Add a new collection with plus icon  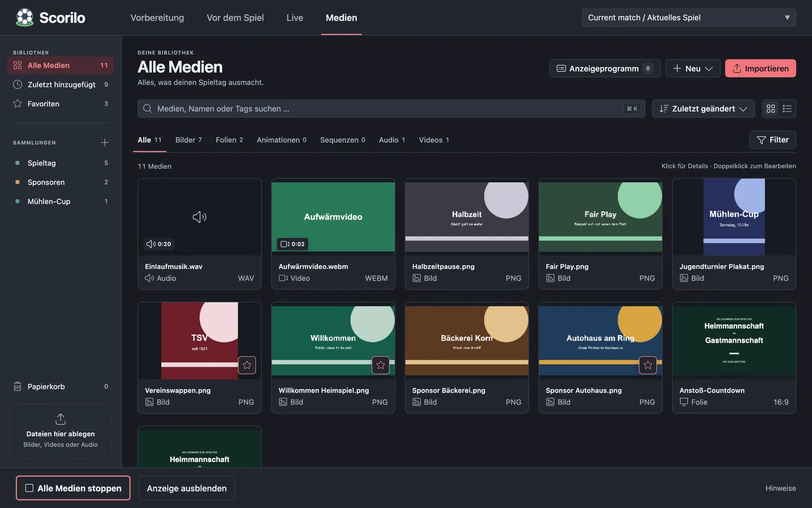(105, 143)
